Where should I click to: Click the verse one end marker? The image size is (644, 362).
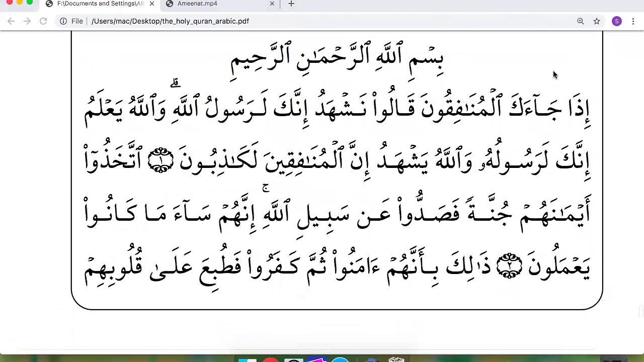pos(160,160)
